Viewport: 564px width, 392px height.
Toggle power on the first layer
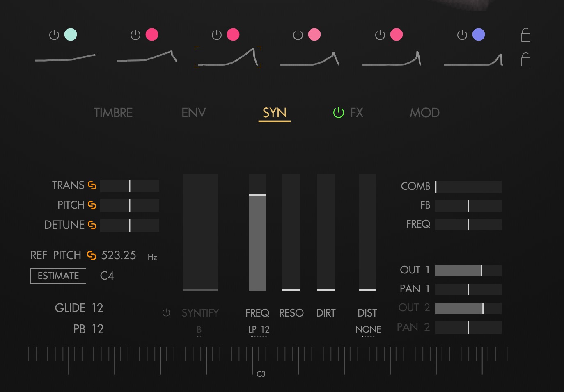[54, 35]
